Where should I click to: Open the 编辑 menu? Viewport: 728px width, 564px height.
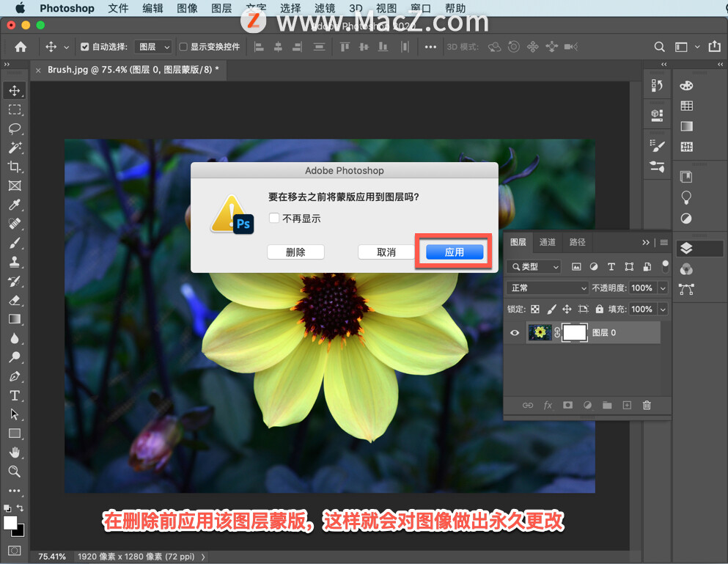point(152,8)
